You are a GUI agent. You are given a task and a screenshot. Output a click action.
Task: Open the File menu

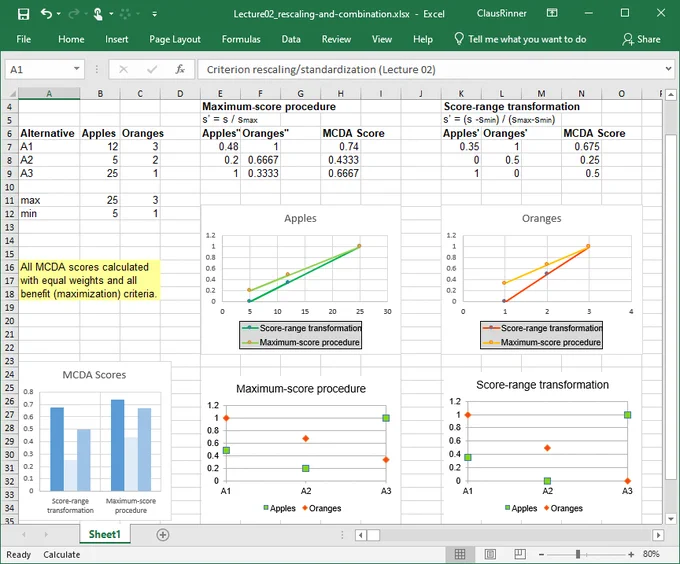pos(23,39)
